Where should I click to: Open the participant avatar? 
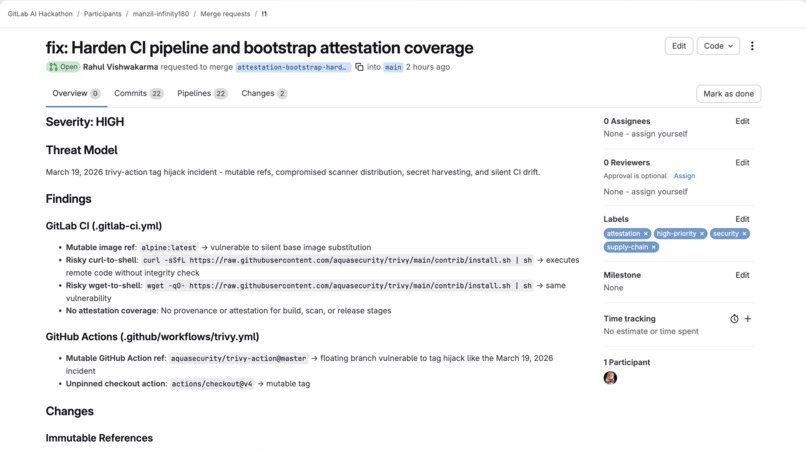tap(610, 378)
